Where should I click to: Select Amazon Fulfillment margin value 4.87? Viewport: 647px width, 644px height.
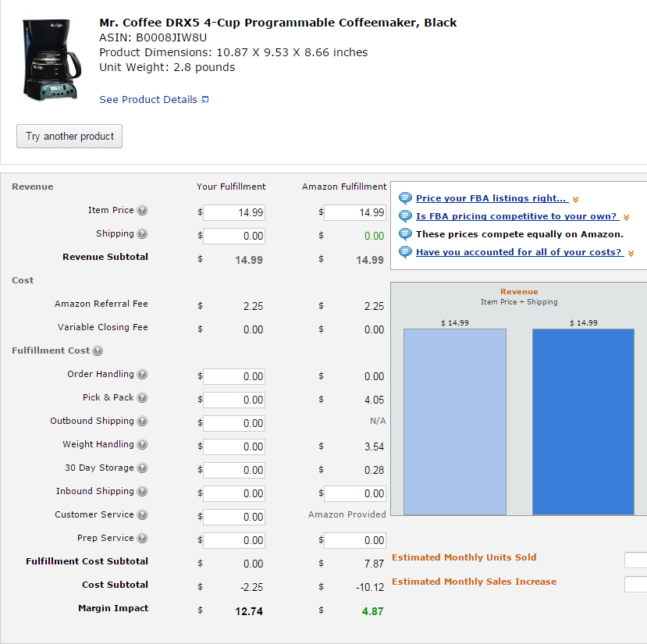click(x=372, y=611)
